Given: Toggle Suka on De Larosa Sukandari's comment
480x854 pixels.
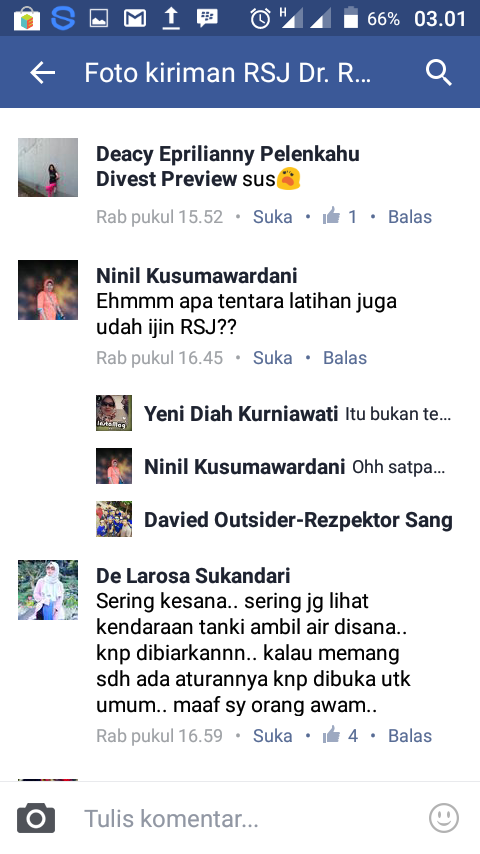Looking at the screenshot, I should point(272,736).
